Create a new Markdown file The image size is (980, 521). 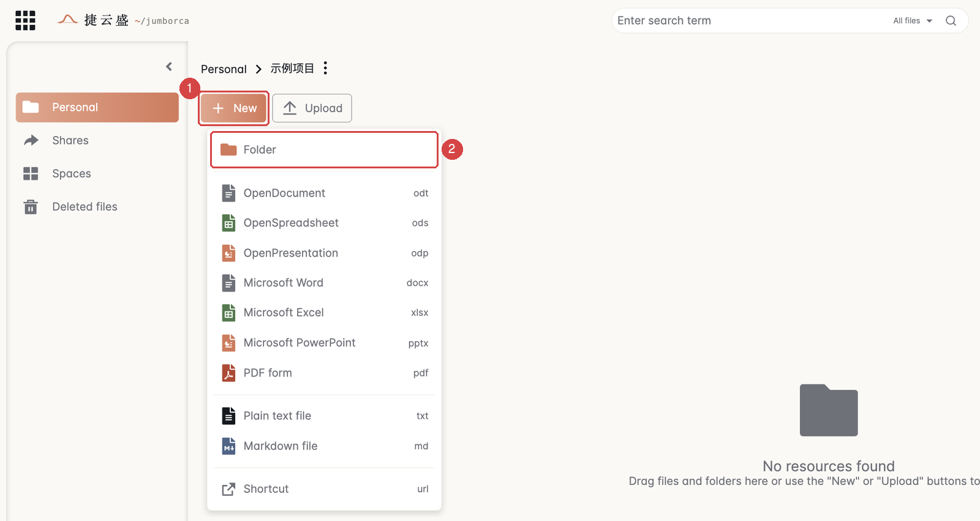tap(324, 446)
